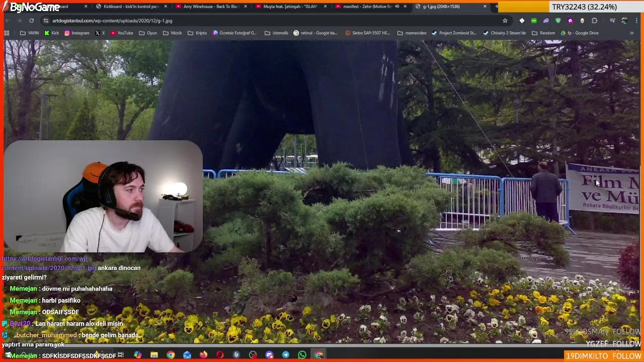Viewport: 644px width, 362px height.
Task: Open the apps grid in bookmarks bar
Action: tap(7, 33)
